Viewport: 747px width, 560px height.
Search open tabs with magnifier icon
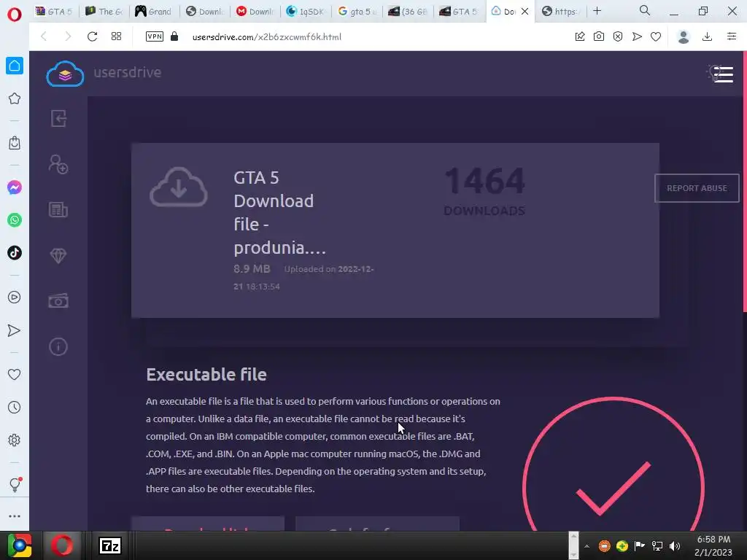645,10
